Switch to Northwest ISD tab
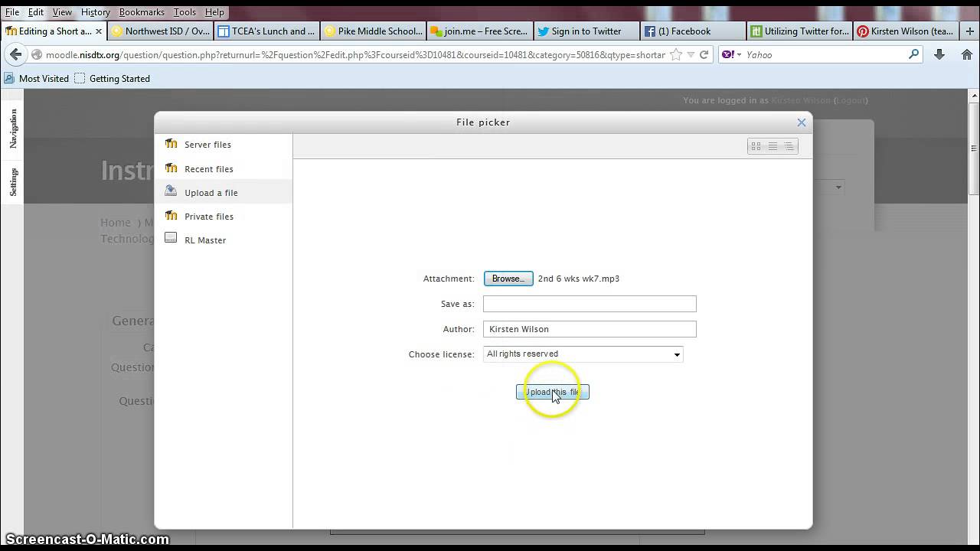 coord(160,31)
